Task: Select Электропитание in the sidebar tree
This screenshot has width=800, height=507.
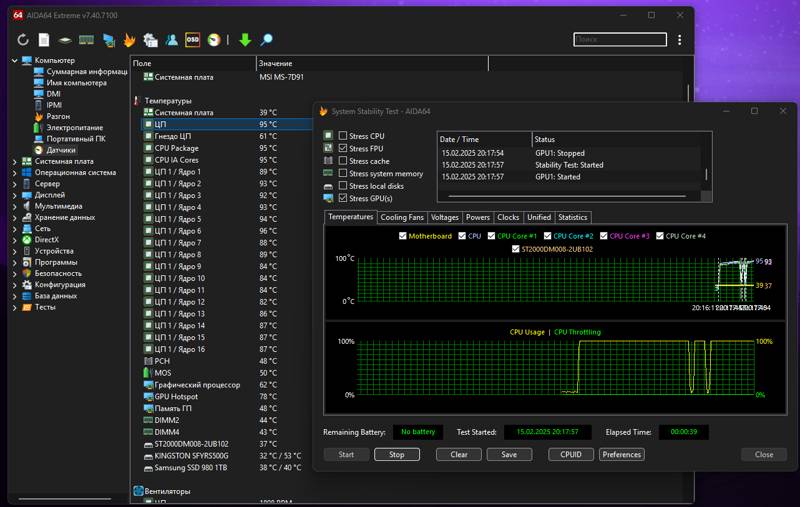Action: click(73, 127)
